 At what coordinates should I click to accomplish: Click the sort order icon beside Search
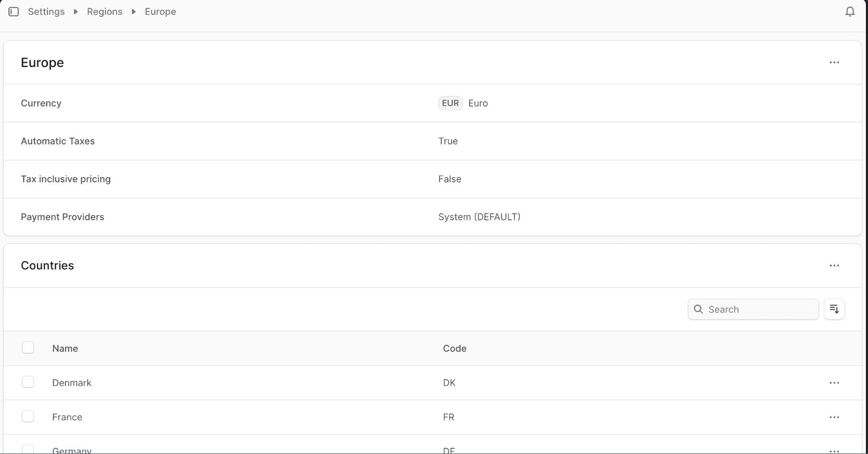(x=834, y=309)
